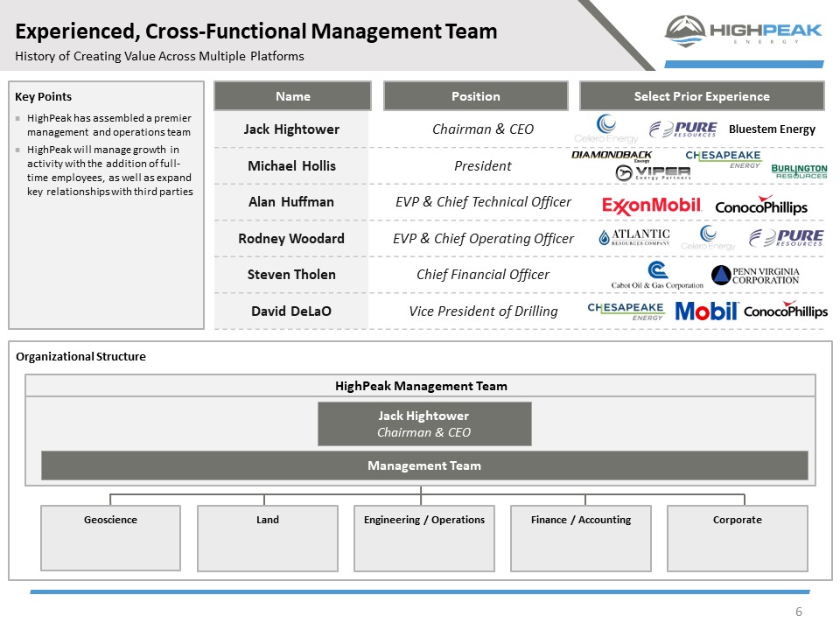Select the Land department box
The width and height of the screenshot is (840, 630).
268,538
